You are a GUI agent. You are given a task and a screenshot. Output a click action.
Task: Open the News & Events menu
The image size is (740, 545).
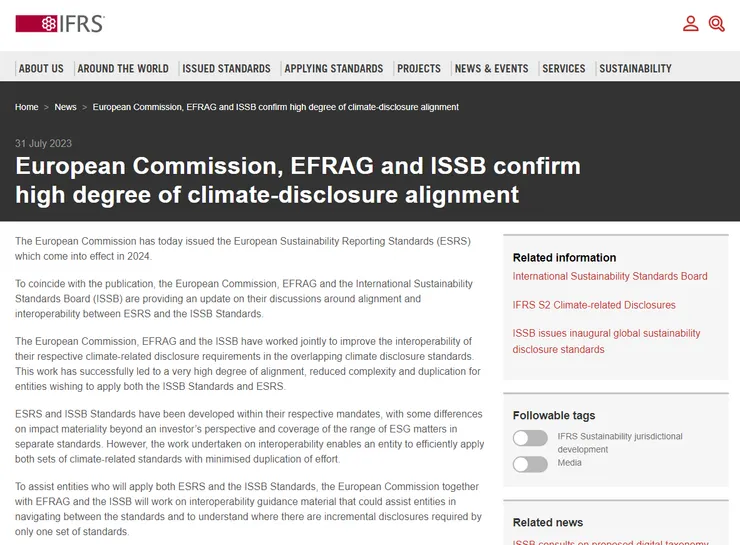[x=491, y=68]
